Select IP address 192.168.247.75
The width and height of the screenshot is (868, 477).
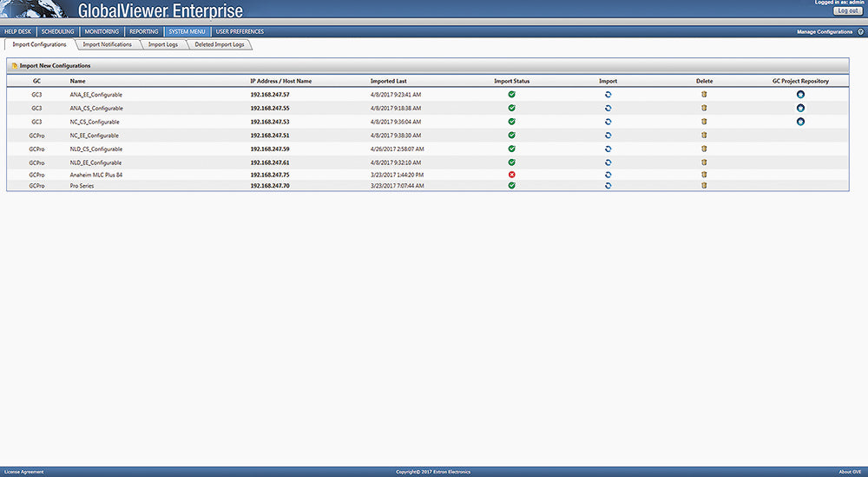pyautogui.click(x=270, y=175)
